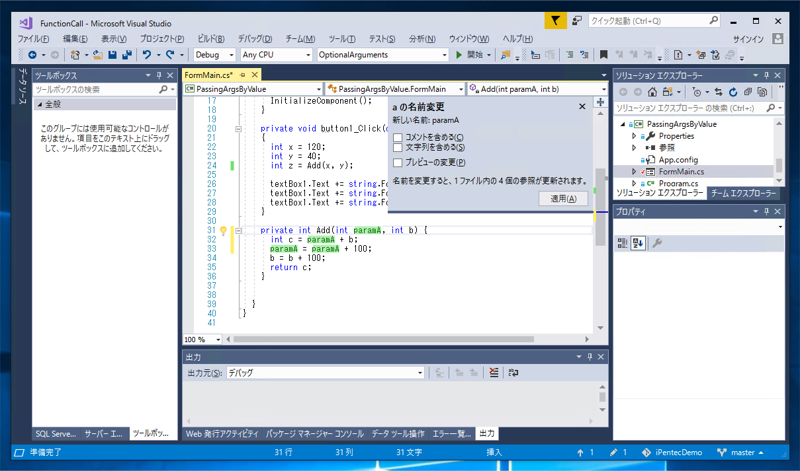The image size is (800, 471).
Task: Click the サインイン sign-in link
Action: pos(748,39)
